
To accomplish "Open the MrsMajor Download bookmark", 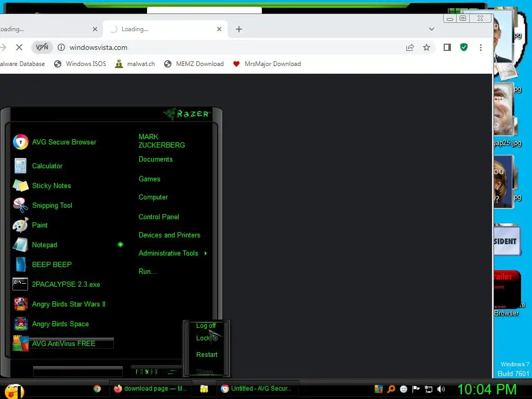I will (x=267, y=64).
